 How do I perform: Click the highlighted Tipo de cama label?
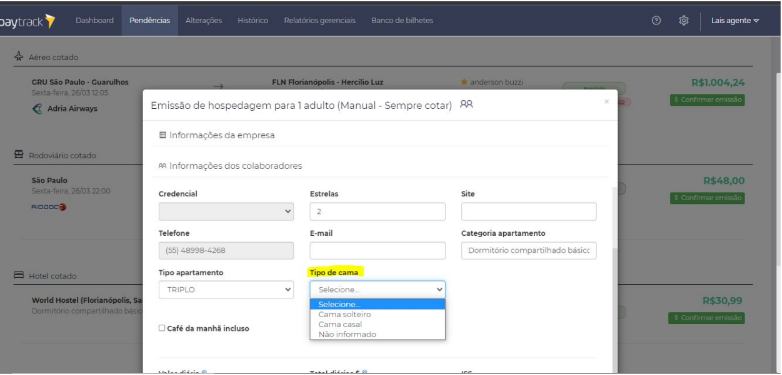(x=334, y=272)
